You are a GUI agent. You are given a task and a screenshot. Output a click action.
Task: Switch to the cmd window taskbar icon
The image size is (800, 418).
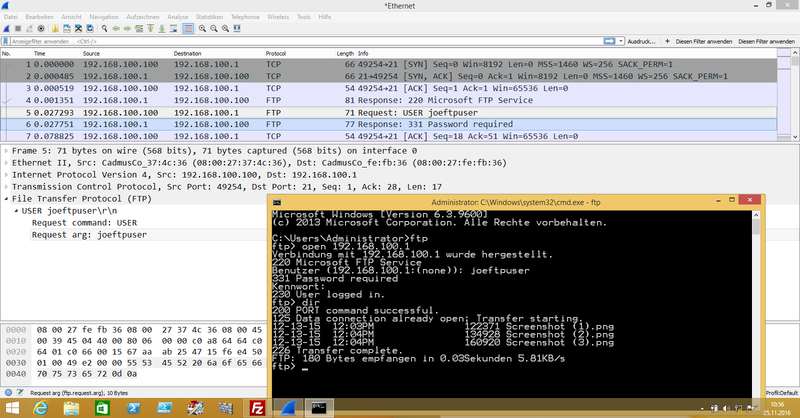tap(321, 407)
